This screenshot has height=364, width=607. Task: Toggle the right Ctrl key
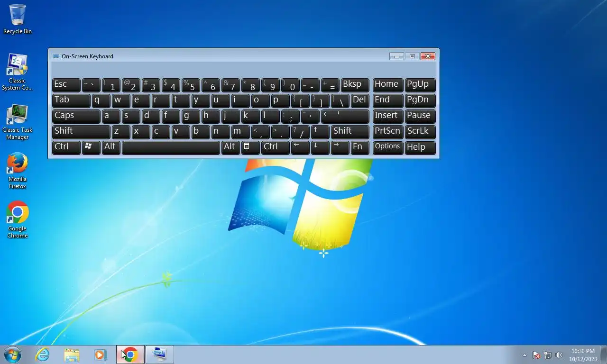coord(276,147)
